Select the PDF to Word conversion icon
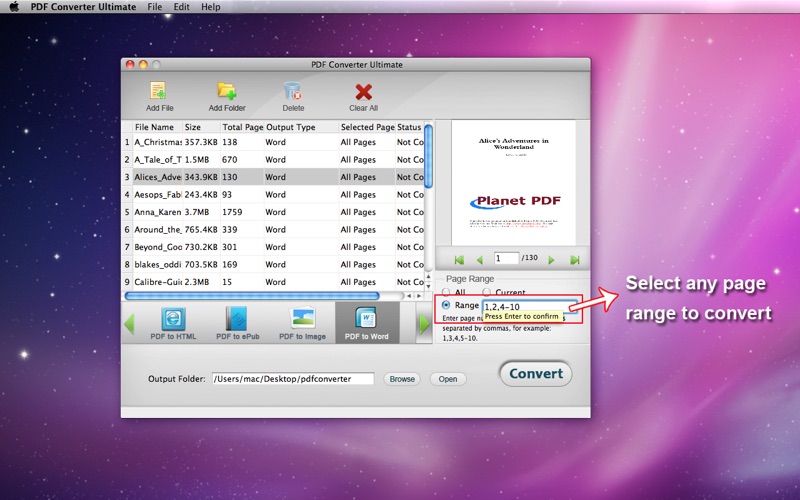Screen dimensions: 800x500 click(366, 319)
